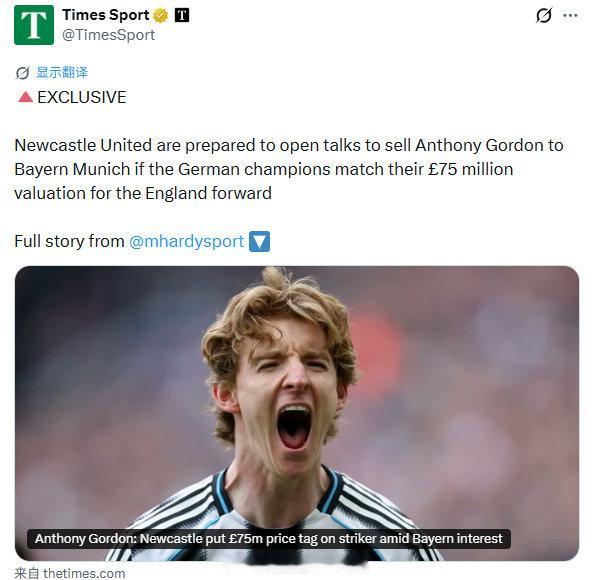Viewport: 595px width, 580px height.
Task: Click the 'Full story from' text
Action: pyautogui.click(x=69, y=241)
